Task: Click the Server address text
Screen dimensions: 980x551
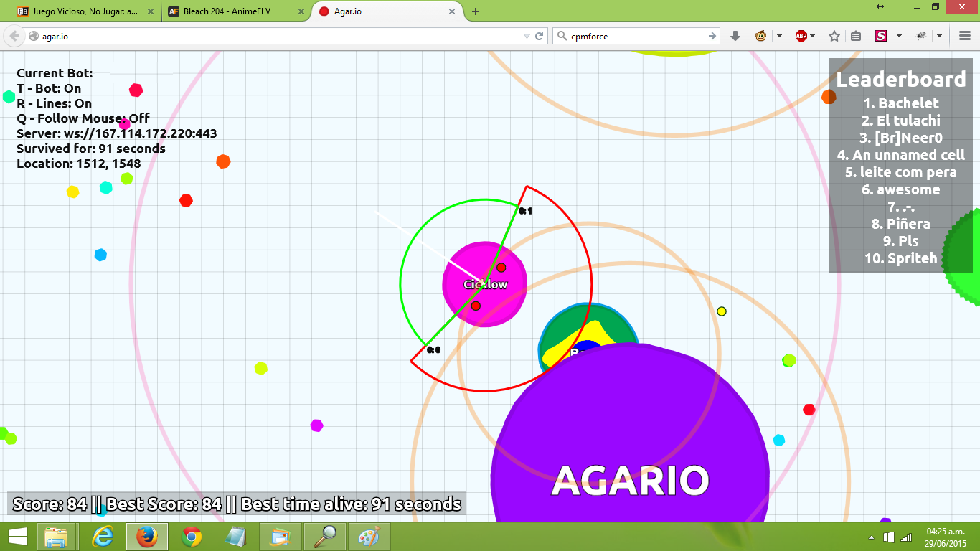Action: tap(117, 133)
